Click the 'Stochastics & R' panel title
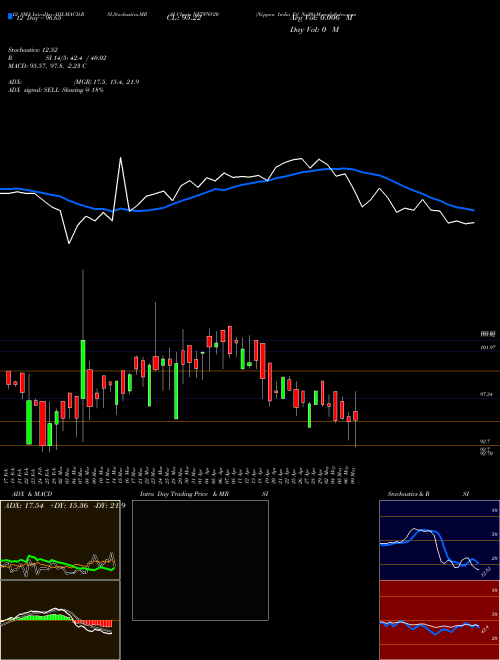This screenshot has height=660, width=500. [409, 494]
